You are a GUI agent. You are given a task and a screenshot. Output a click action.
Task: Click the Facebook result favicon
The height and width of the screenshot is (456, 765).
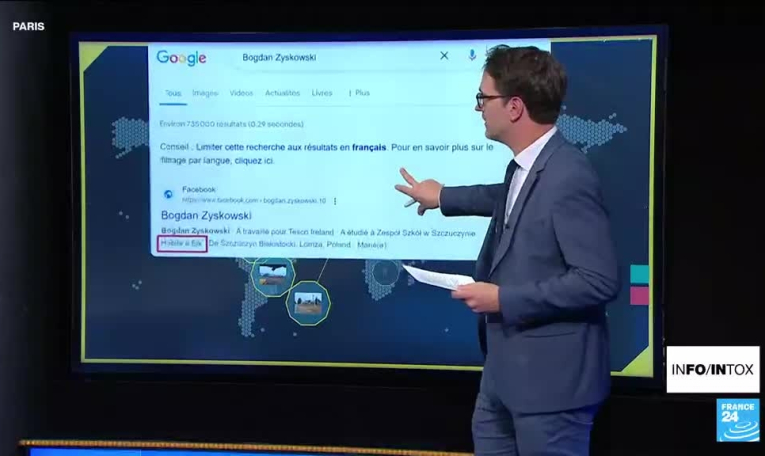(x=168, y=194)
